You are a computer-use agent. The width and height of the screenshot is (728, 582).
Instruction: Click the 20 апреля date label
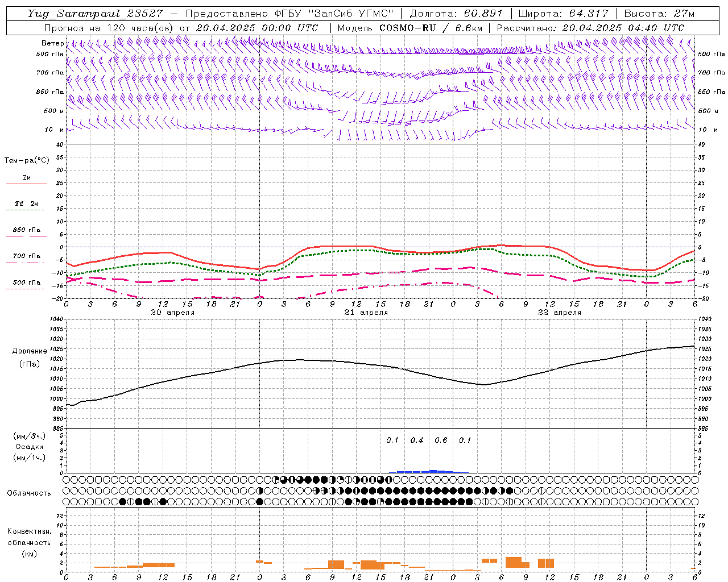pos(172,313)
